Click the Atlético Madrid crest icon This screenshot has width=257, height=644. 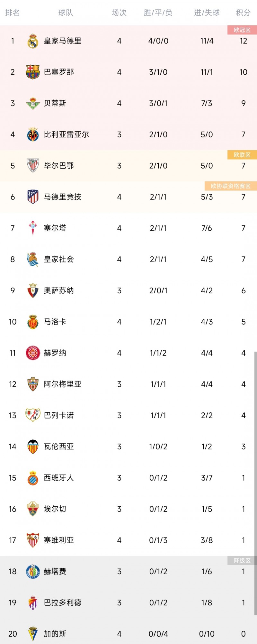33,197
